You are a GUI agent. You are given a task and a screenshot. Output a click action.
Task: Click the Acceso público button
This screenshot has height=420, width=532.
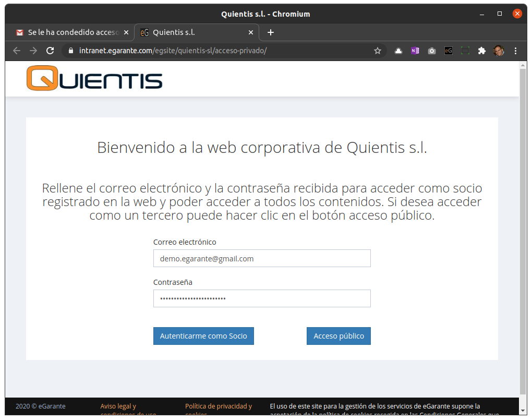point(338,336)
